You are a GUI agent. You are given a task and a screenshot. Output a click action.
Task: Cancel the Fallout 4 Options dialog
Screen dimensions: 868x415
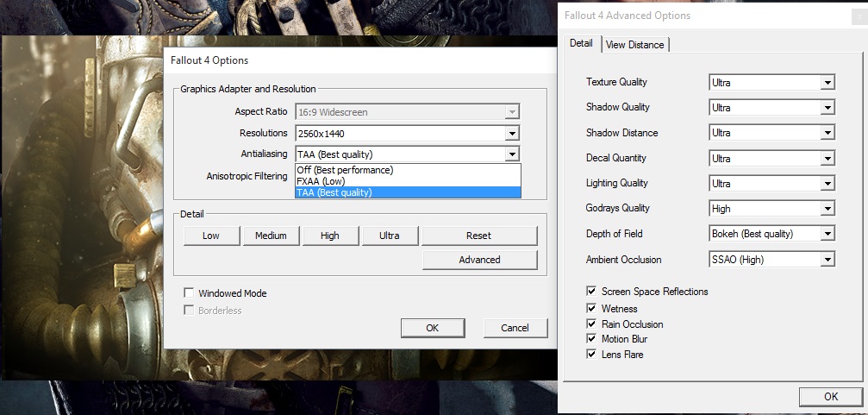point(515,328)
